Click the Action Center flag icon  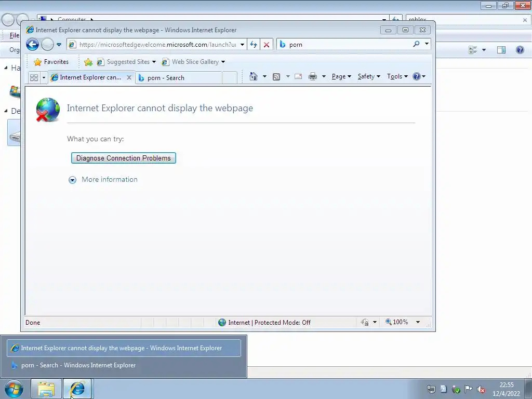[x=469, y=389]
